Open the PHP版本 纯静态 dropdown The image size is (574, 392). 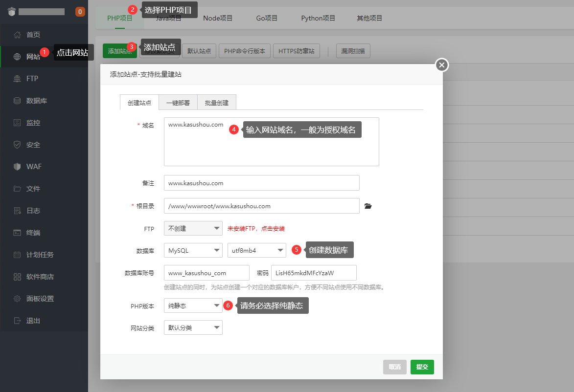pos(193,306)
